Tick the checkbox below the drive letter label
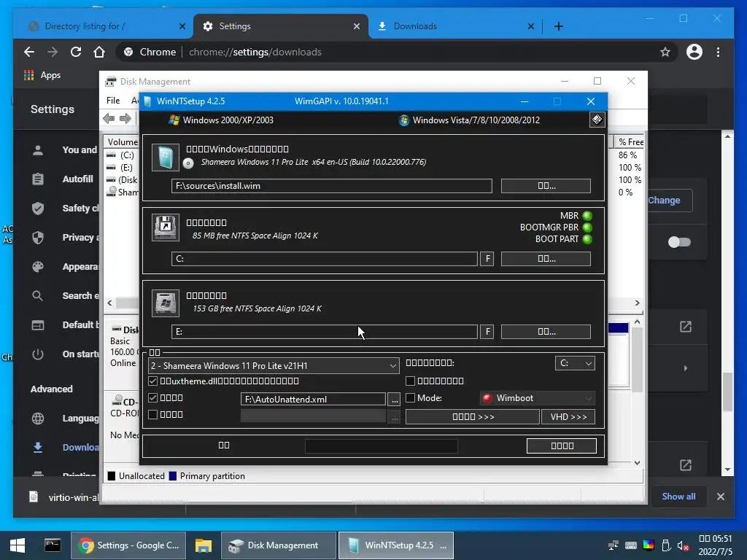The height and width of the screenshot is (560, 747). tap(410, 381)
